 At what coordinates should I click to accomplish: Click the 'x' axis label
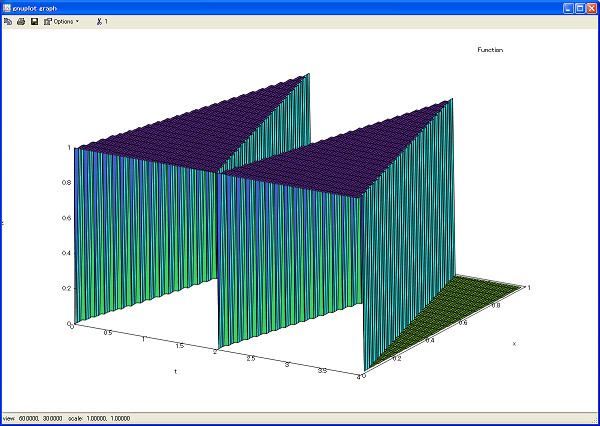[x=514, y=344]
